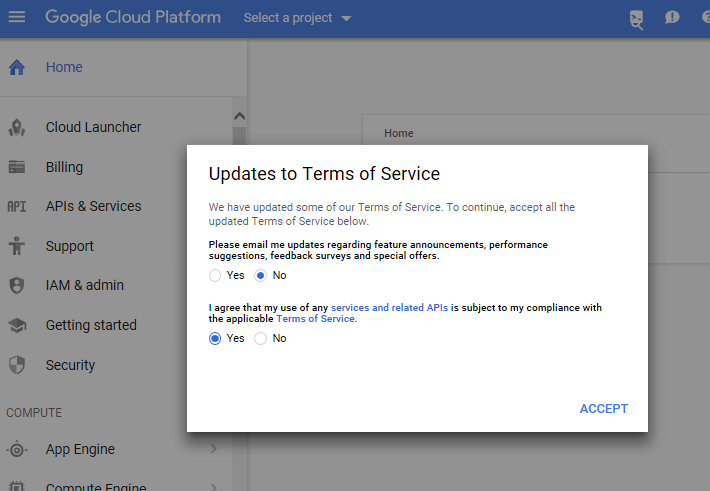Image resolution: width=710 pixels, height=491 pixels.
Task: Open App Engine in the sidebar
Action: [80, 449]
